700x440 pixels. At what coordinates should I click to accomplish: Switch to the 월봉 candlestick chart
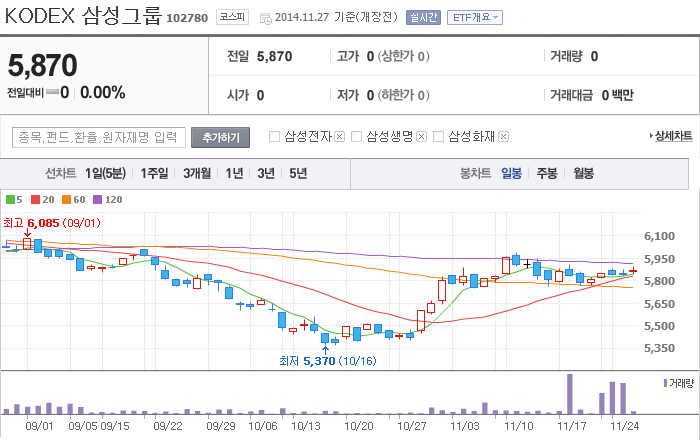(583, 173)
